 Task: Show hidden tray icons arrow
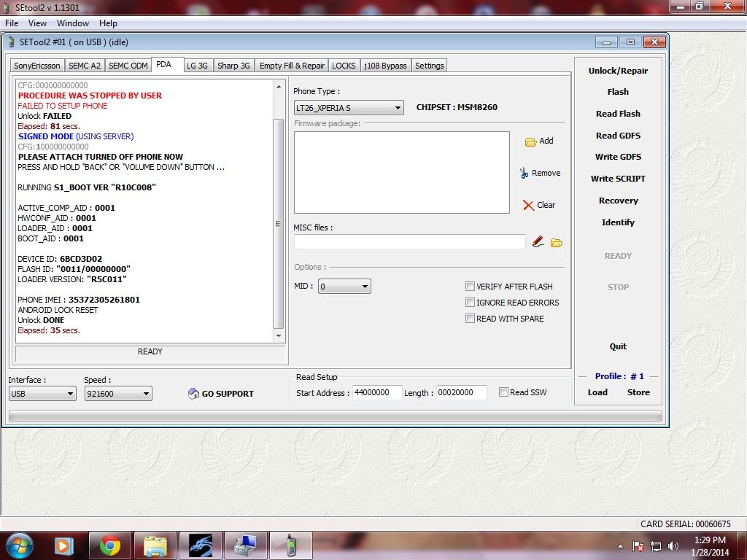[x=620, y=547]
